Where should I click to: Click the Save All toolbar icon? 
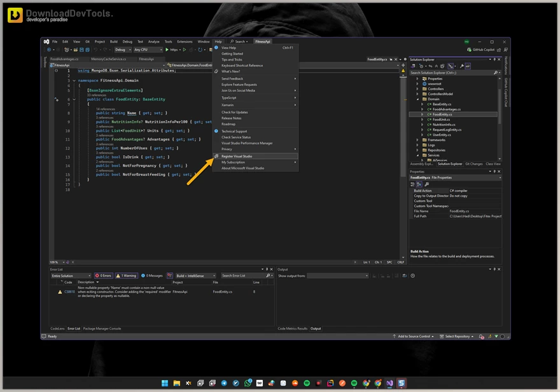pos(87,50)
